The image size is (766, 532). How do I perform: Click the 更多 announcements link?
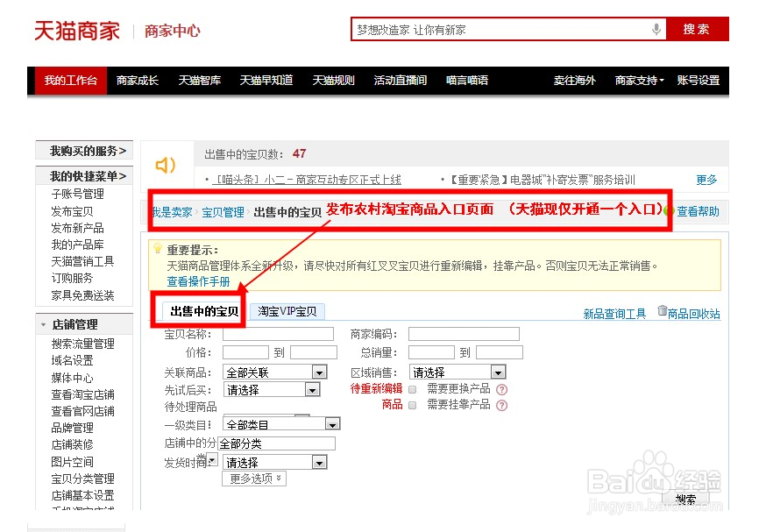tap(706, 180)
